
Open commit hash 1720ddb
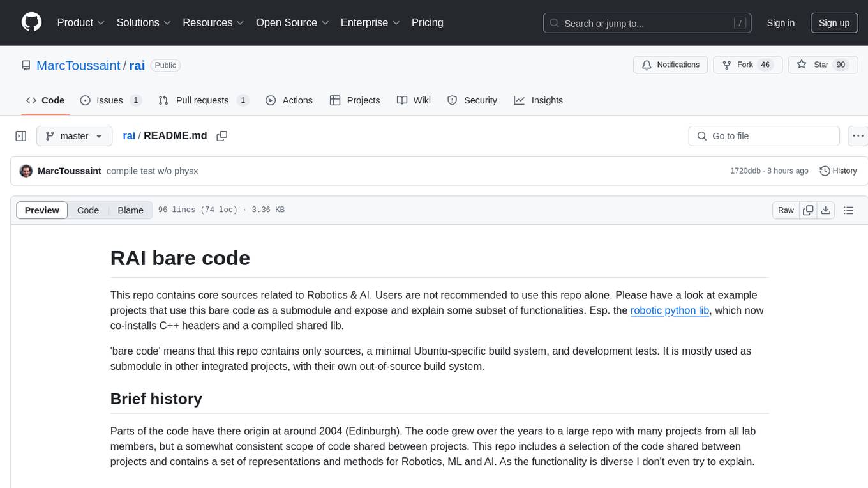[745, 171]
